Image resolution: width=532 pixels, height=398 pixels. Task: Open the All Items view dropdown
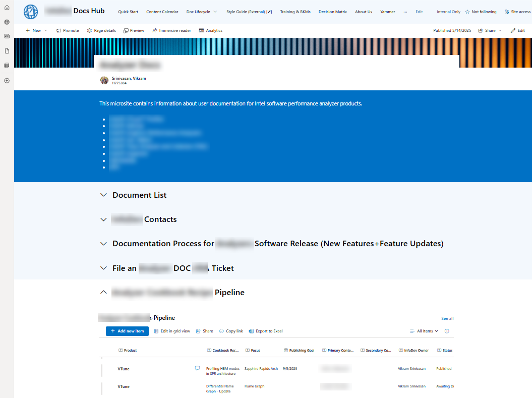[424, 331]
